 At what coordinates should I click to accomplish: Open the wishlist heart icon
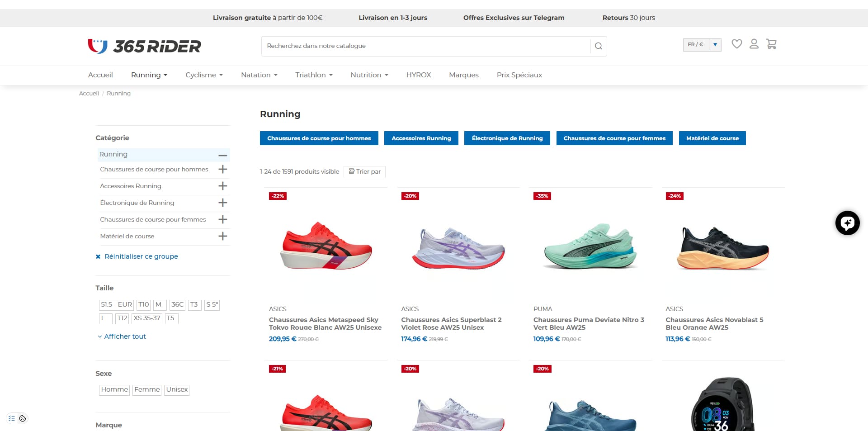(x=737, y=44)
